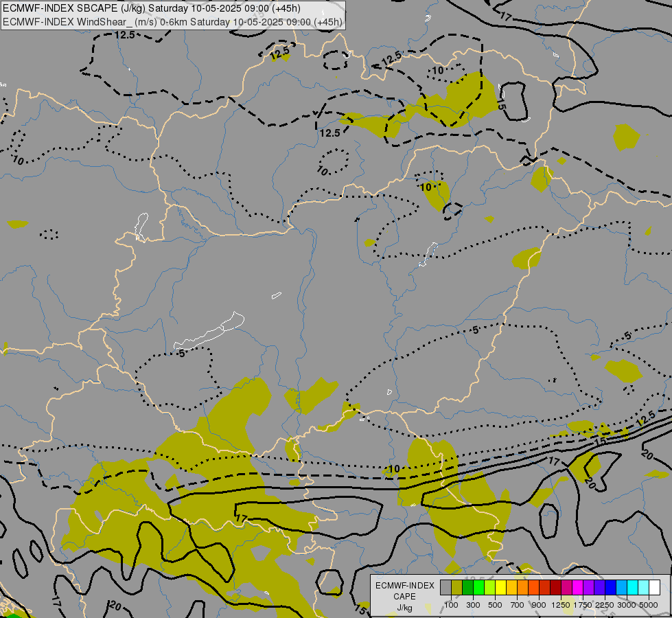Select the pure blue legend swatch

611,587
